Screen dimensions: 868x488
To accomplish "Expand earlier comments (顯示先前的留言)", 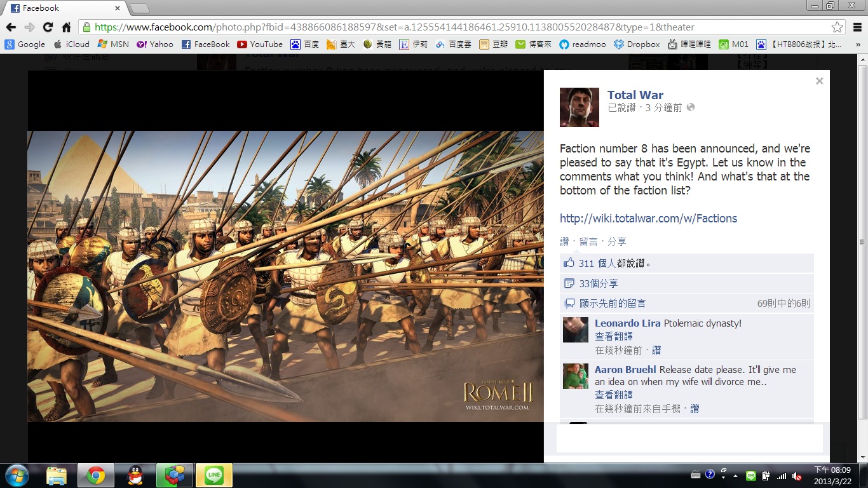I will pyautogui.click(x=613, y=304).
